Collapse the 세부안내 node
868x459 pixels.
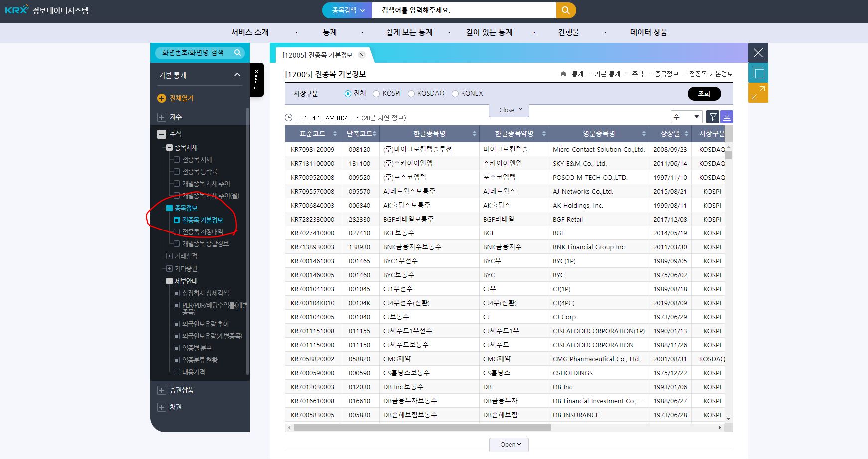(x=169, y=281)
